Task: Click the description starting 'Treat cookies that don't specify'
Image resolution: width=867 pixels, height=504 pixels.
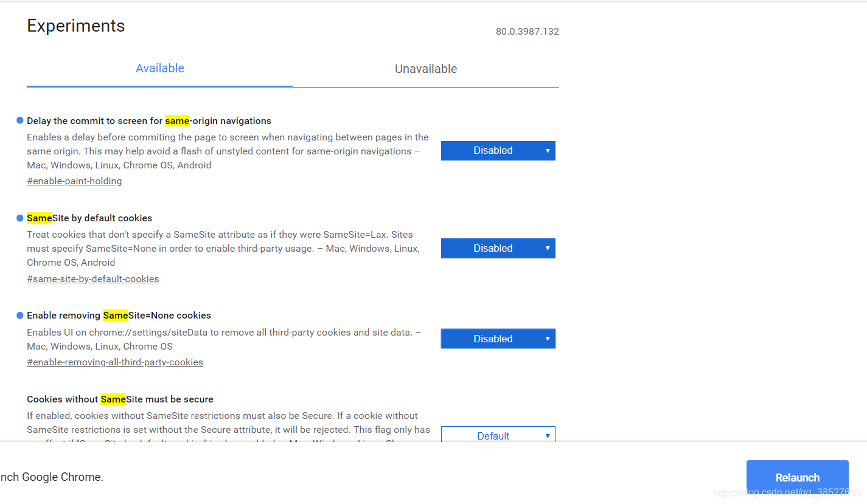Action: tap(223, 249)
